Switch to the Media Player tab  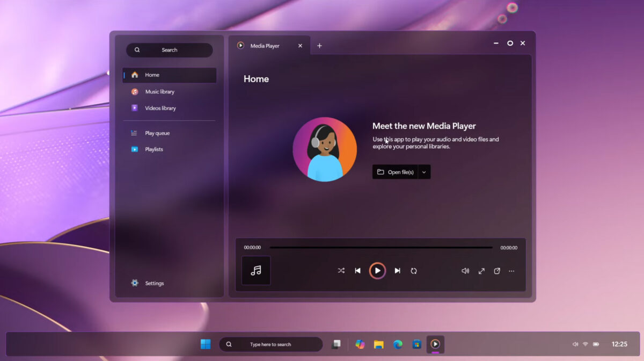pyautogui.click(x=265, y=46)
